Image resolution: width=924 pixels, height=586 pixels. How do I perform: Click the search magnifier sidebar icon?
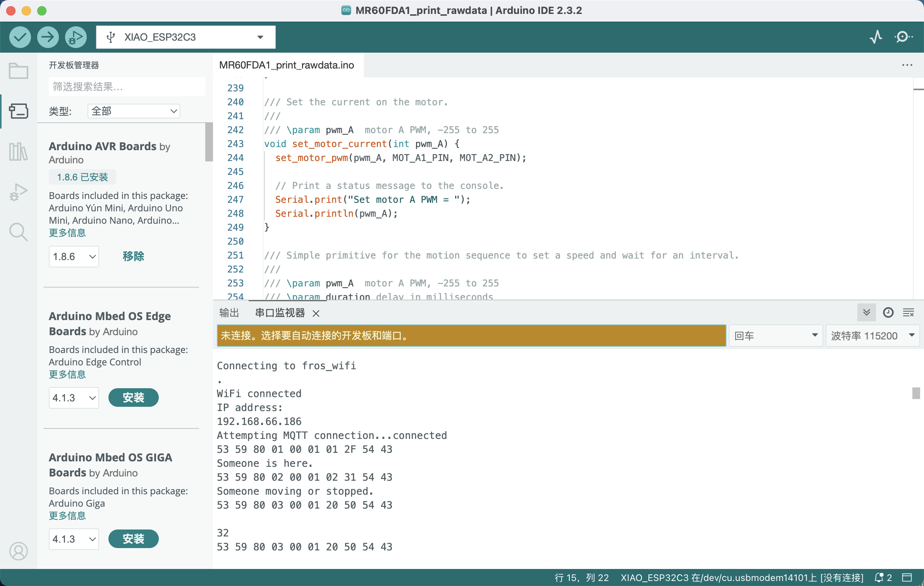[x=18, y=230]
